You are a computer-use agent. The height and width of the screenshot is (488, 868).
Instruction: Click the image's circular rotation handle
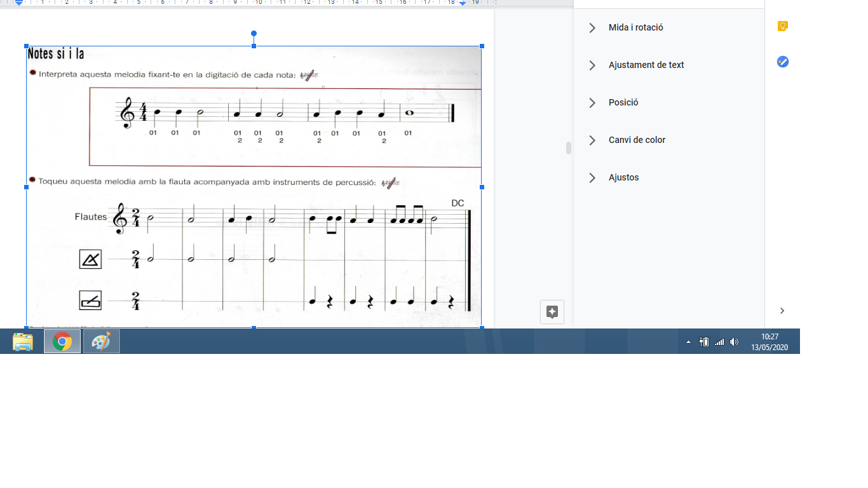pyautogui.click(x=254, y=33)
